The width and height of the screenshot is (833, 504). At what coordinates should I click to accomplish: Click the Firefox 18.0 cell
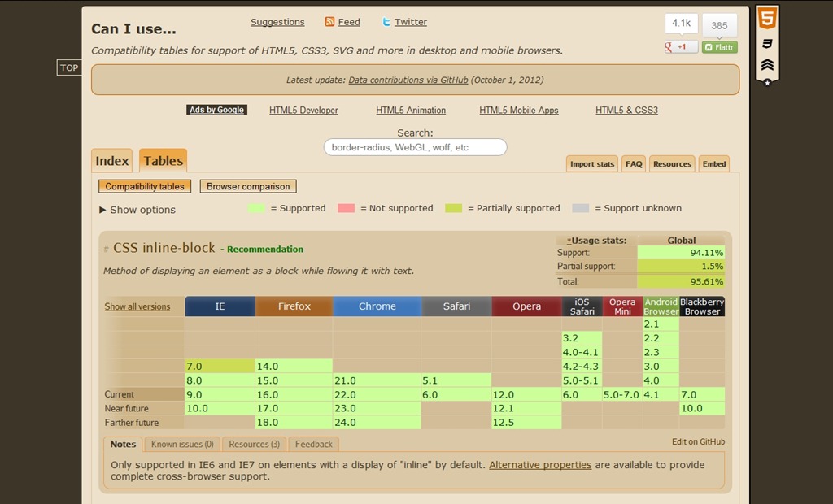pos(294,422)
